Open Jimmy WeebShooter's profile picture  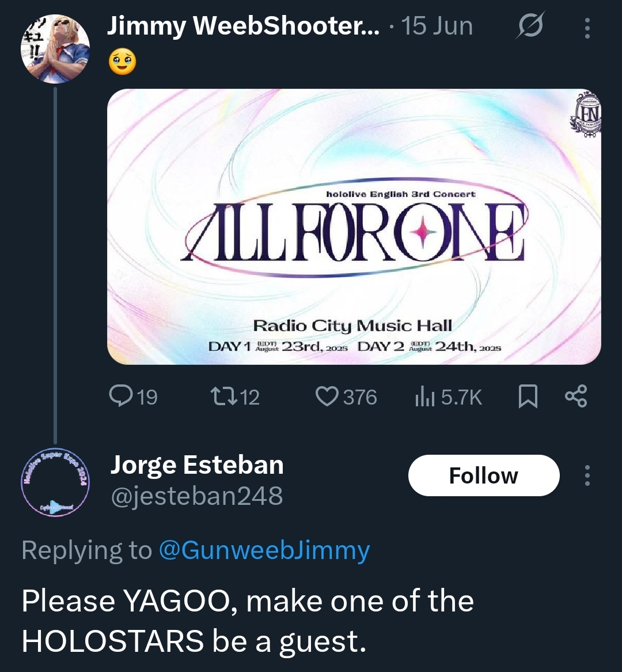click(55, 48)
